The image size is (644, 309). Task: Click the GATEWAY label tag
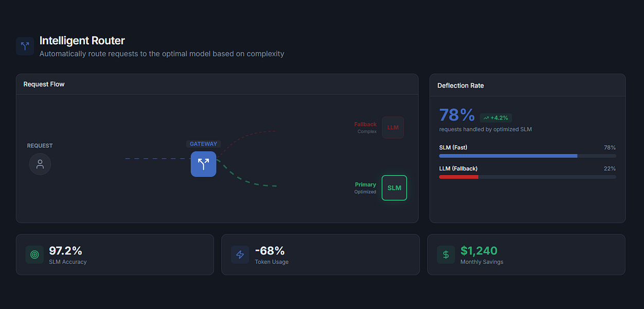click(x=204, y=144)
